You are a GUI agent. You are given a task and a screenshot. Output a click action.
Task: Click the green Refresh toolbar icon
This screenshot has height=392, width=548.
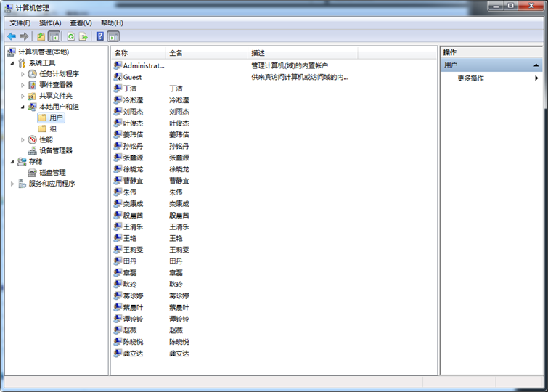71,36
